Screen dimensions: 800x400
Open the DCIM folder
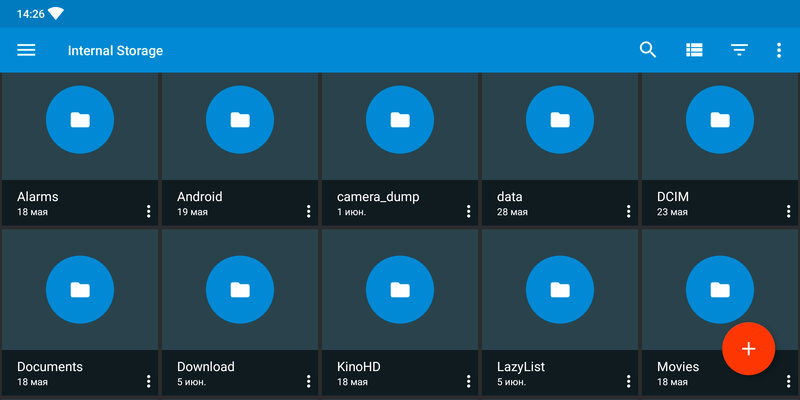tap(720, 120)
